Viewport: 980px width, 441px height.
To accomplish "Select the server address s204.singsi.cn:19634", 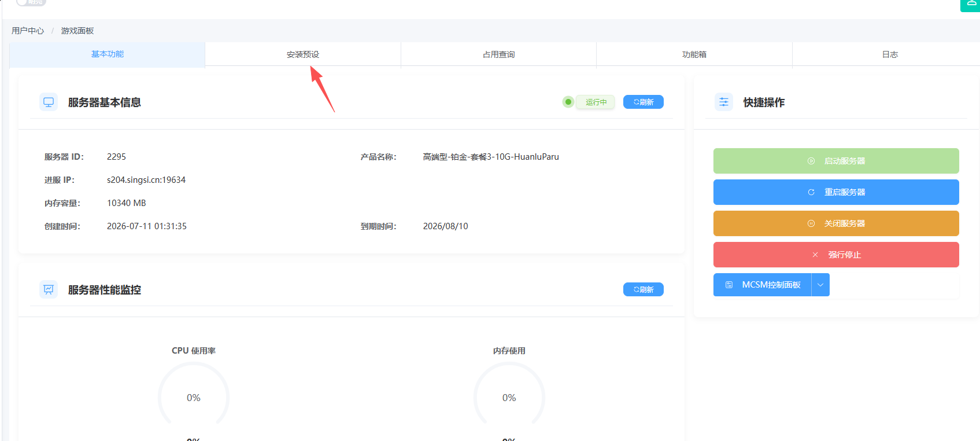I will [x=146, y=180].
